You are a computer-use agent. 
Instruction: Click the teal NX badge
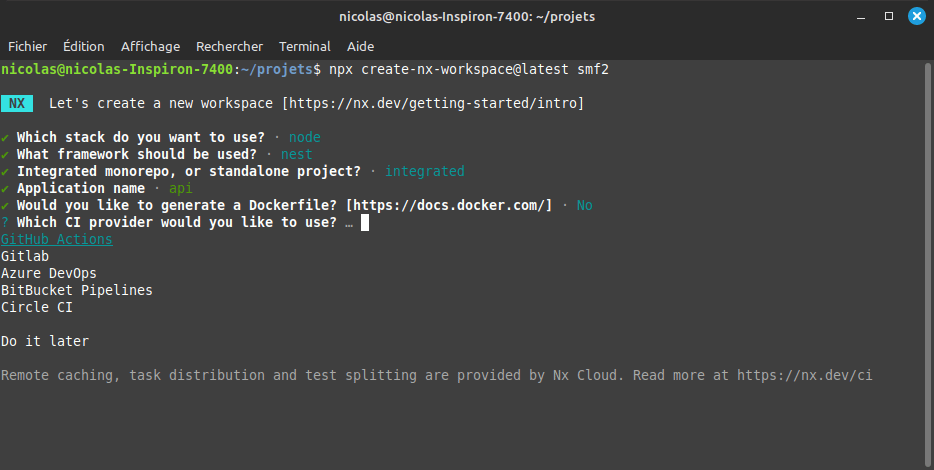click(17, 103)
